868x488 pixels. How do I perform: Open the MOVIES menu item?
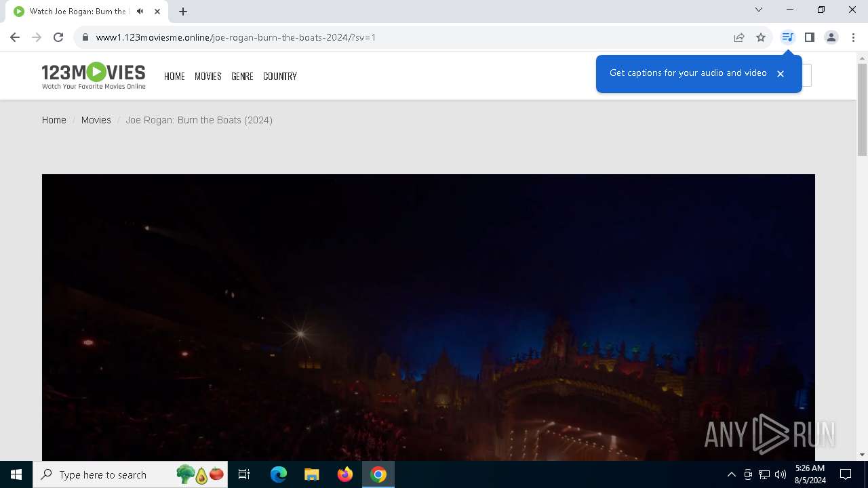click(208, 76)
